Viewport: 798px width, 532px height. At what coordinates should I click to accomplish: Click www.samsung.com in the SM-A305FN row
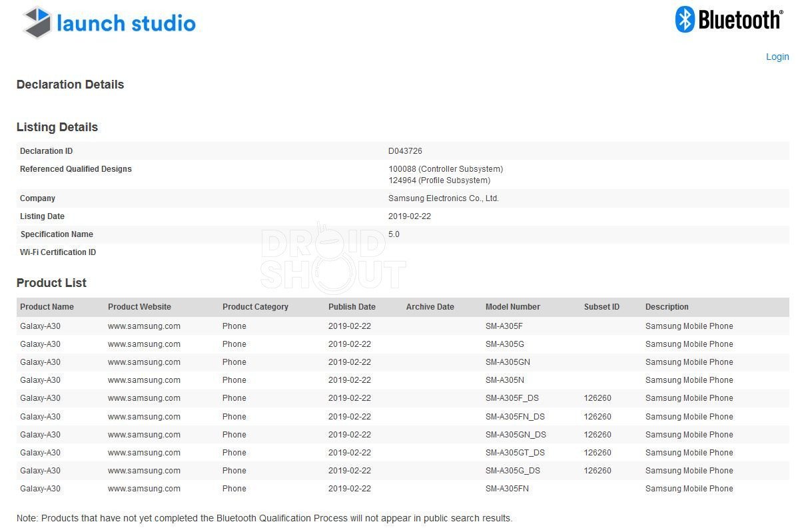(x=144, y=489)
